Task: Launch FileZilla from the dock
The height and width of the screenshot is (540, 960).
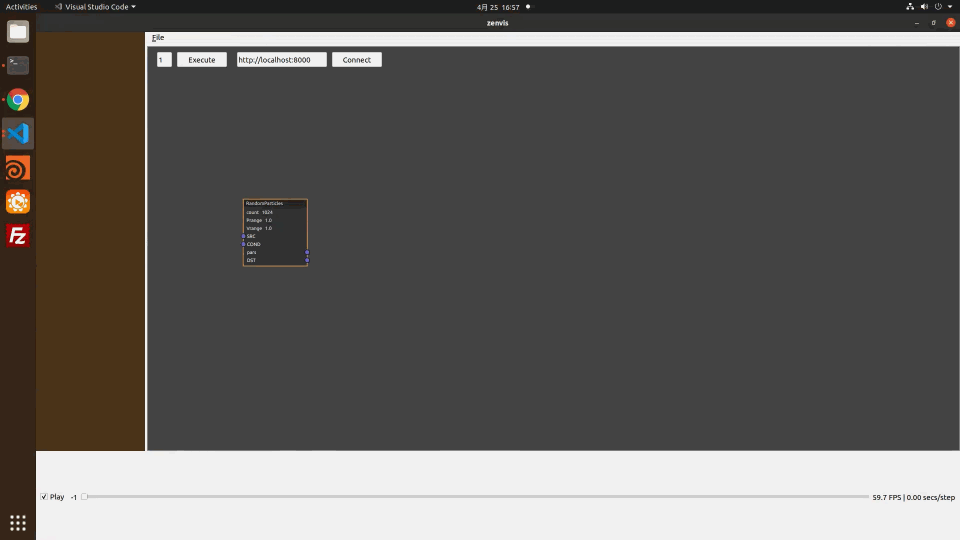Action: point(18,236)
